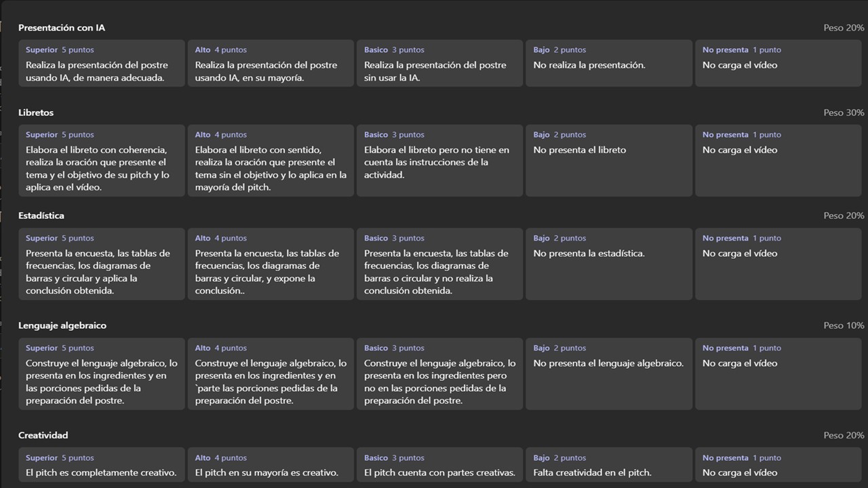Viewport: 868px width, 488px height.
Task: Select Superior level for Estadística
Action: point(102,264)
